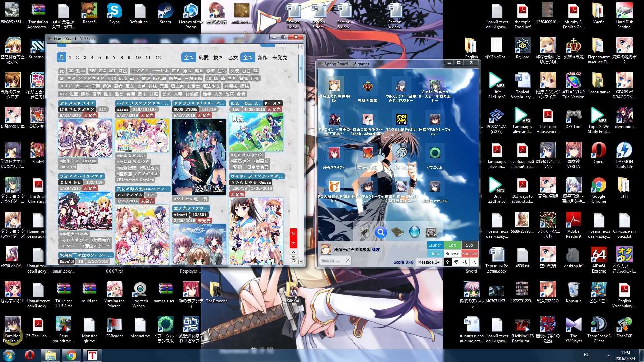
Task: Select the crown 英雄＊戦姫 game icon
Action: point(368,86)
